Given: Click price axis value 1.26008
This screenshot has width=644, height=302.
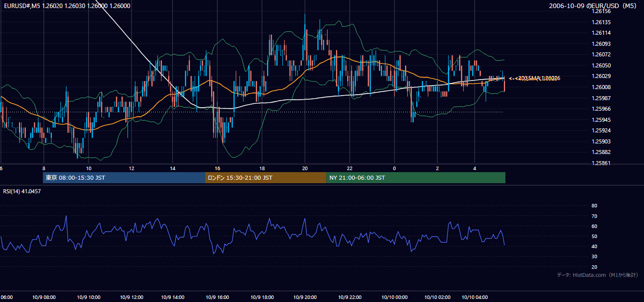Looking at the screenshot, I should 601,87.
